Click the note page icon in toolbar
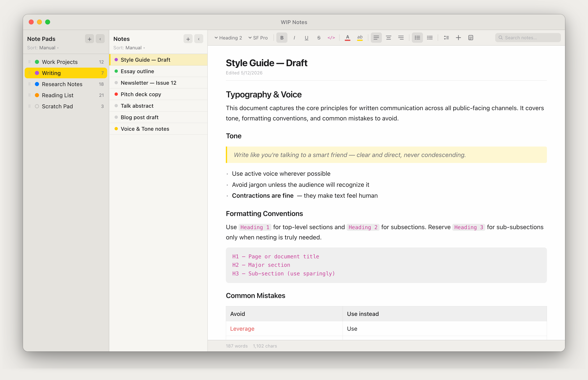The height and width of the screenshot is (380, 588). click(x=471, y=38)
